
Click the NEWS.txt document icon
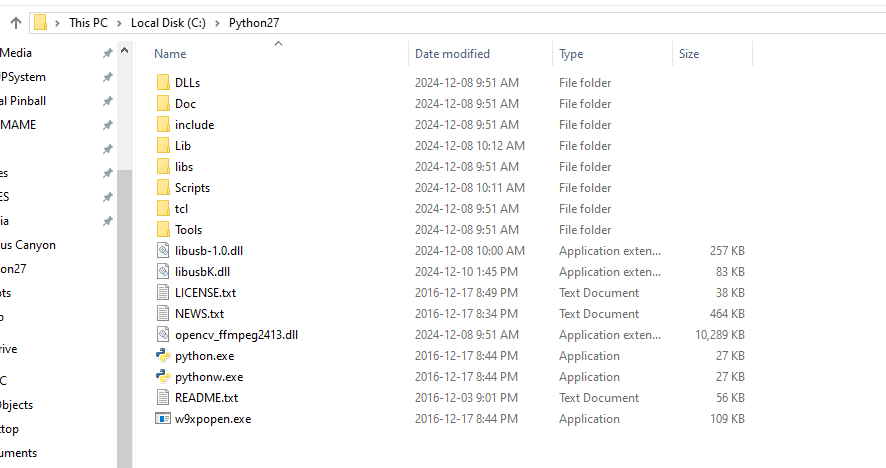(163, 313)
